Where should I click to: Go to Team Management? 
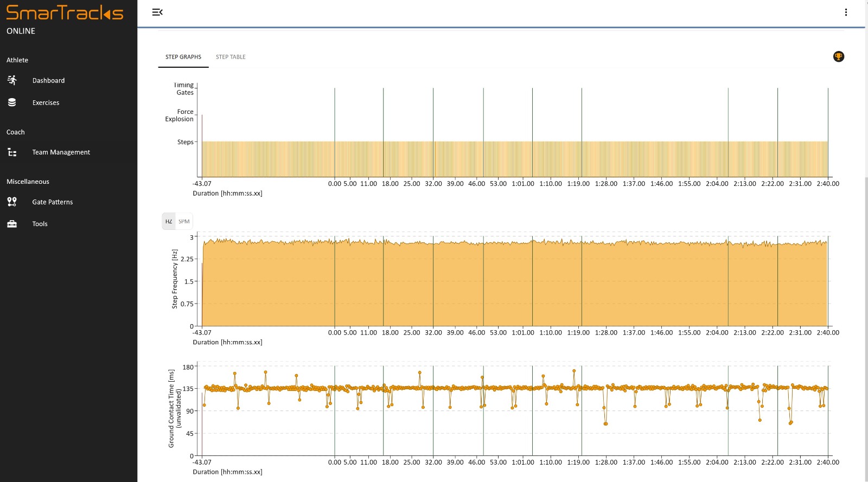point(61,152)
